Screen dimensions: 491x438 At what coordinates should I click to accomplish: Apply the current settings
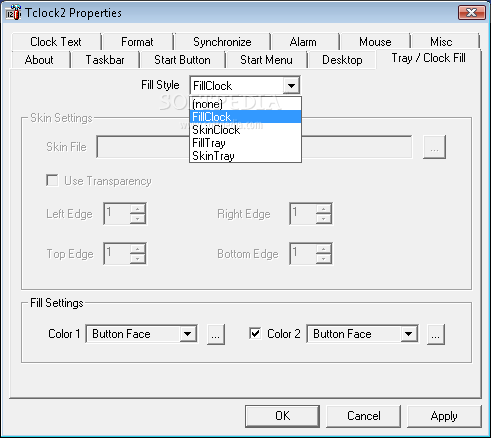[444, 416]
